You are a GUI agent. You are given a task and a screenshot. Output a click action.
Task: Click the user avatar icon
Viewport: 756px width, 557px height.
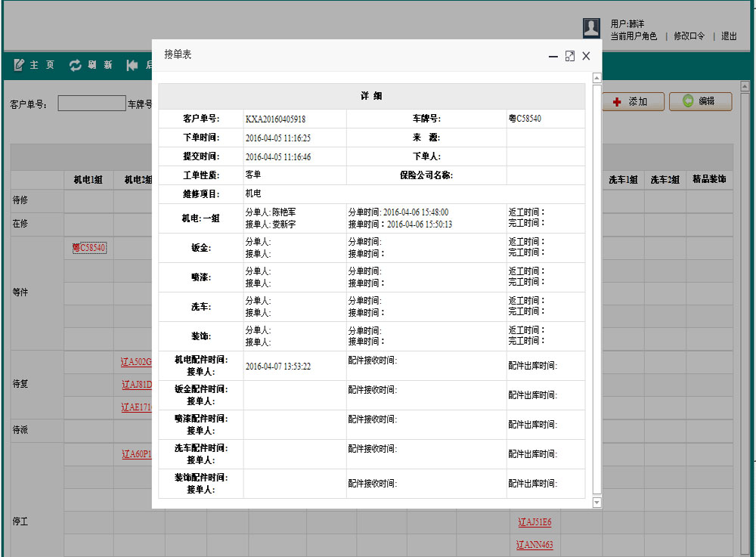point(591,29)
